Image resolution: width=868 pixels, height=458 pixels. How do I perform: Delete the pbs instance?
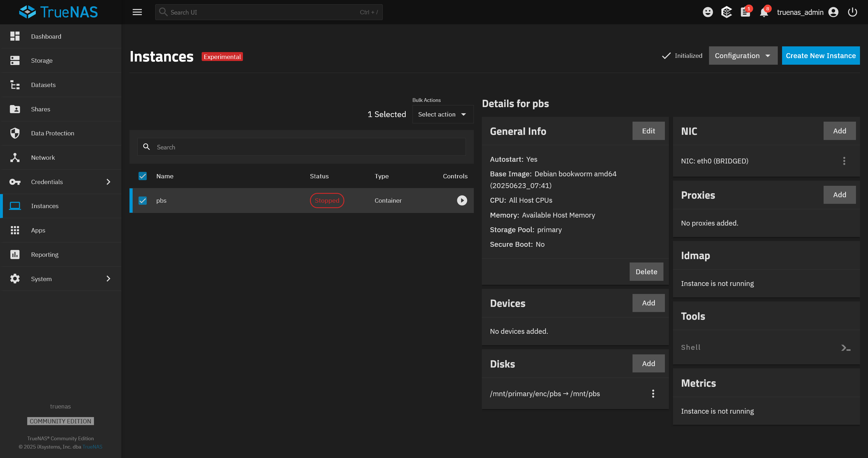click(x=646, y=272)
